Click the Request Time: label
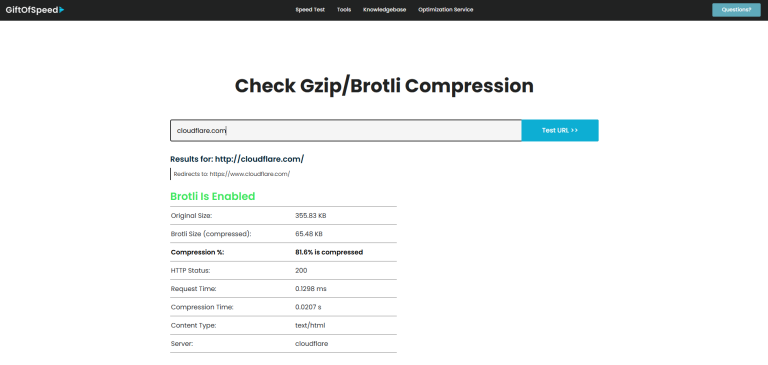The width and height of the screenshot is (768, 365). tap(193, 289)
